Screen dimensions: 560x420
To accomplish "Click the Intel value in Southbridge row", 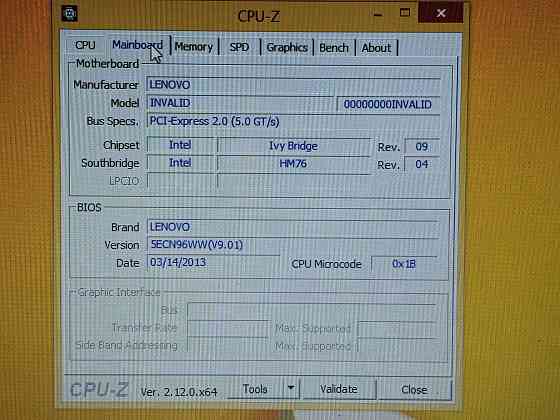I will point(181,163).
